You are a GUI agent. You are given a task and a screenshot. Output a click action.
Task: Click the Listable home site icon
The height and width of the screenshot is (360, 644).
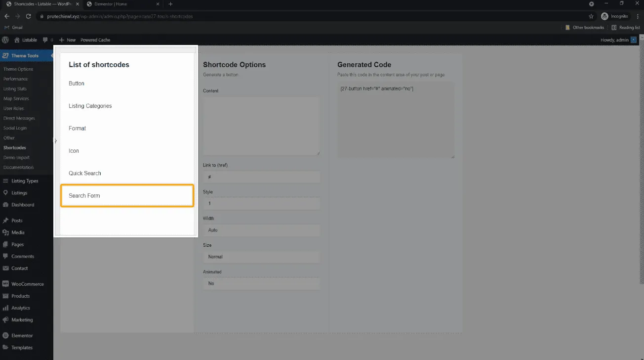tap(17, 40)
